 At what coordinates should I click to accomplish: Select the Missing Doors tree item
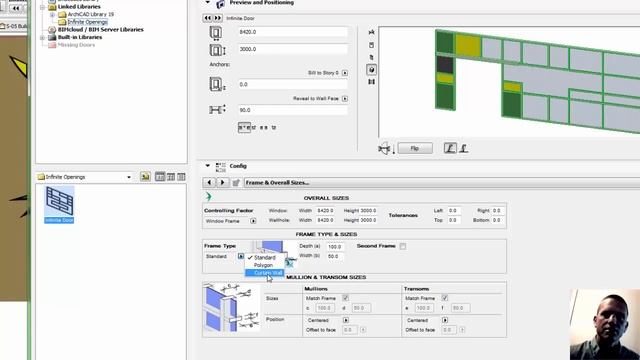[76, 45]
